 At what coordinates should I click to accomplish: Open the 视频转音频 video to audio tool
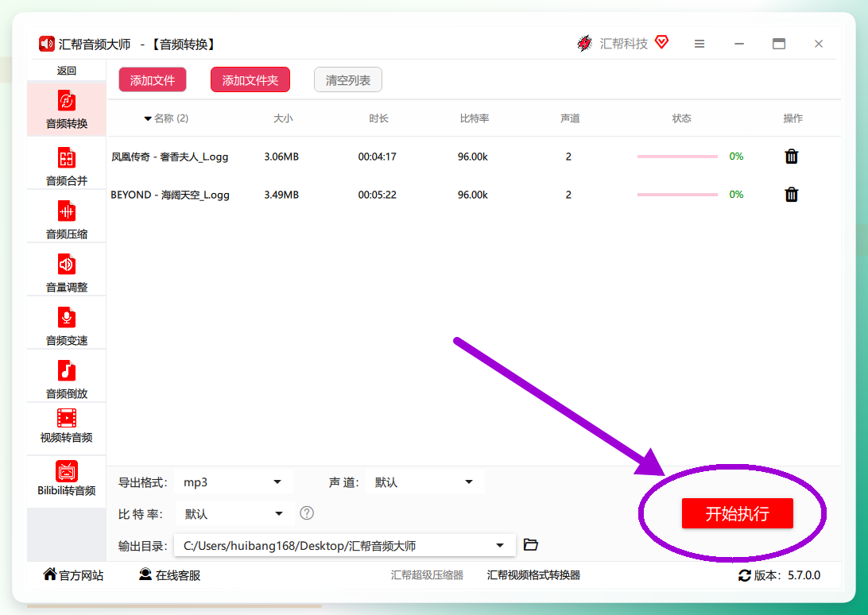pos(67,426)
